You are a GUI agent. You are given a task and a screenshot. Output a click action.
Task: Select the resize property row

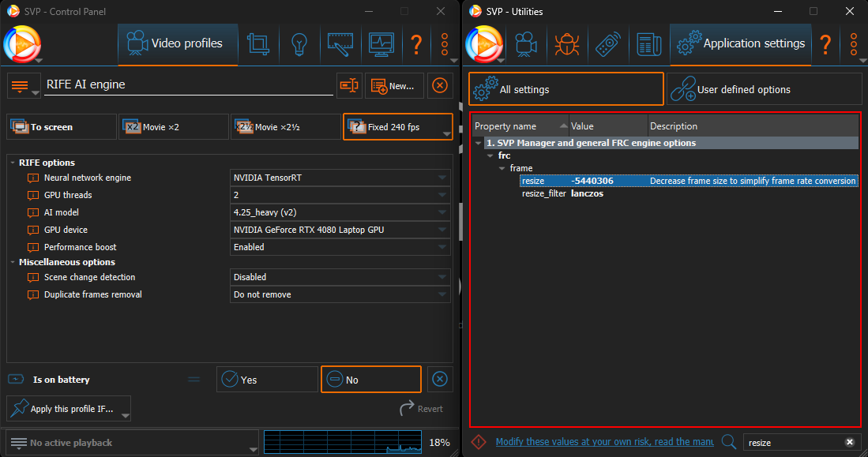point(690,181)
